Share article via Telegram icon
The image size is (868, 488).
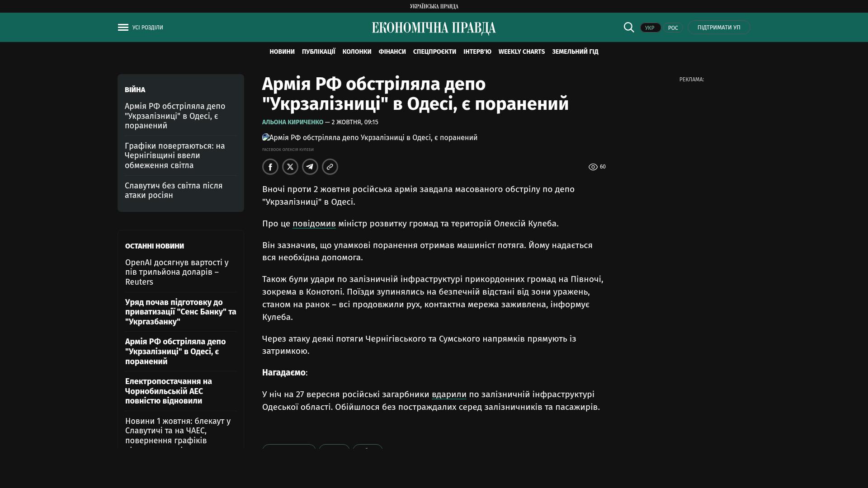coord(310,167)
